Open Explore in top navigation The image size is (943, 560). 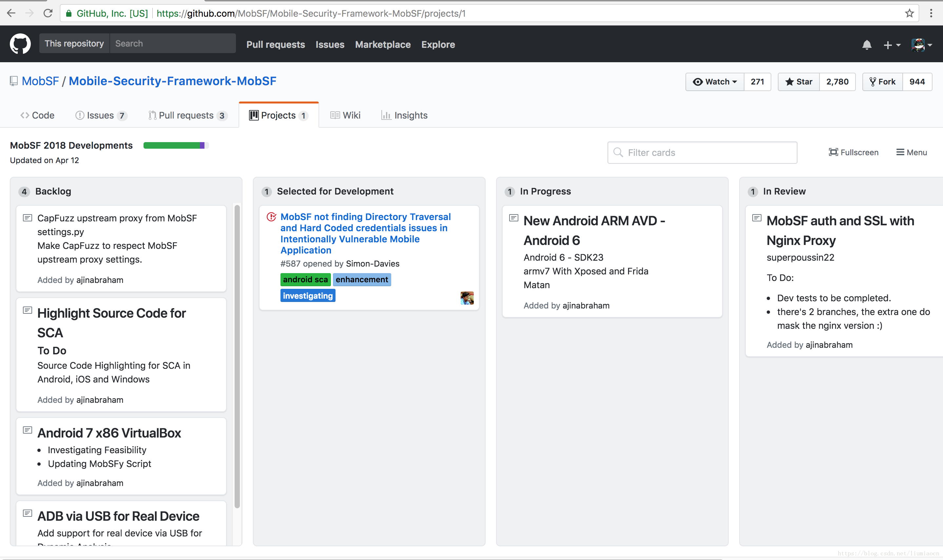click(438, 45)
